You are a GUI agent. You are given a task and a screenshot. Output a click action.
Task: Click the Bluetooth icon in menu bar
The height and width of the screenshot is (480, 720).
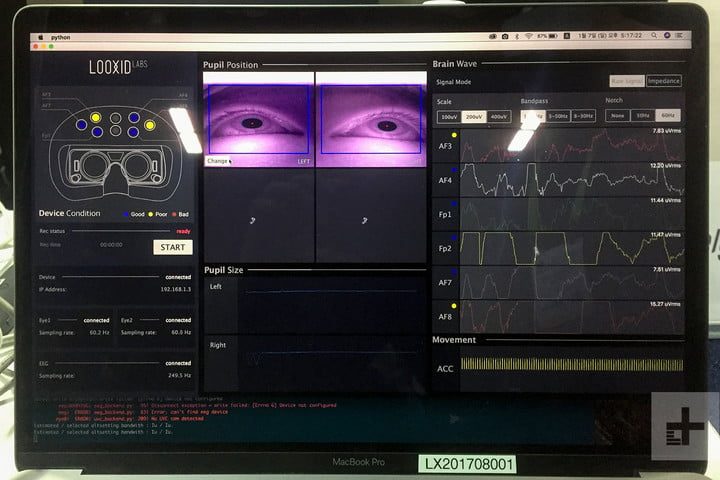518,37
